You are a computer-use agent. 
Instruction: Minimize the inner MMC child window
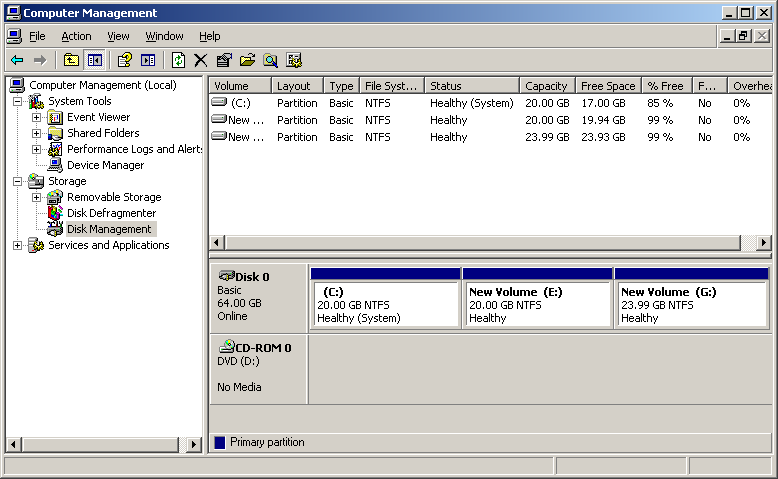(727, 36)
